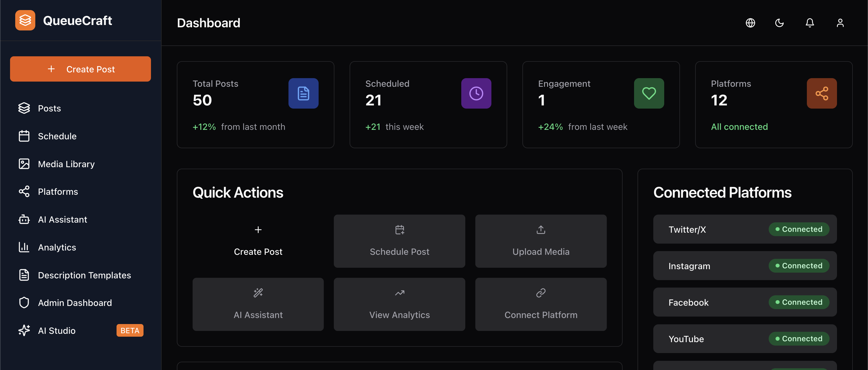Screen dimensions: 868x370
Task: Select the YouTube platform row
Action: coord(745,339)
